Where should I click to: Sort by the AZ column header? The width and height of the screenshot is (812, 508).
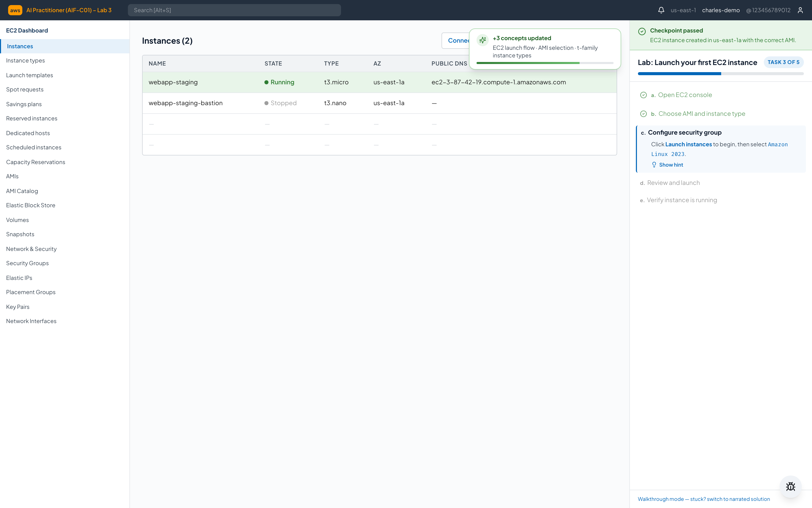click(x=377, y=63)
